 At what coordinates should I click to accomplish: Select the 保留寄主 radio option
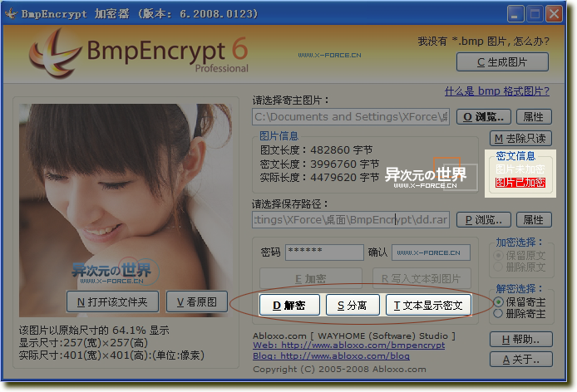[520, 302]
